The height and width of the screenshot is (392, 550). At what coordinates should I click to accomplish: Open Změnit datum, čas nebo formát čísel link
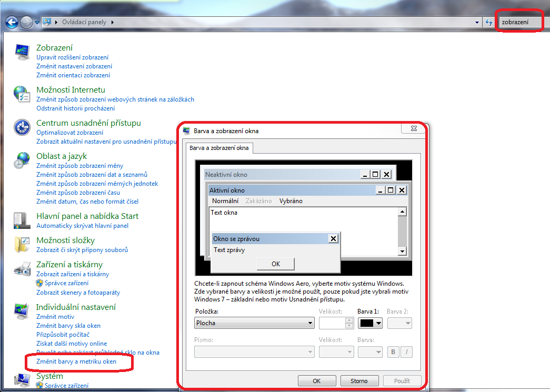[x=87, y=202]
